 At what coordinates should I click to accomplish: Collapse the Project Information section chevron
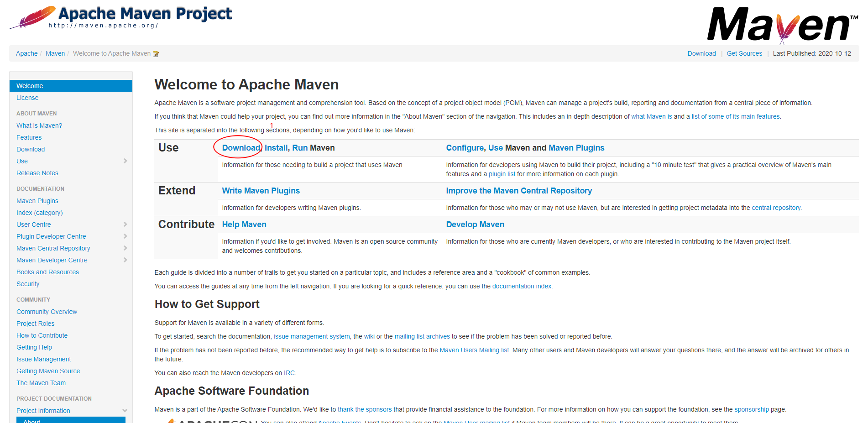click(x=125, y=411)
